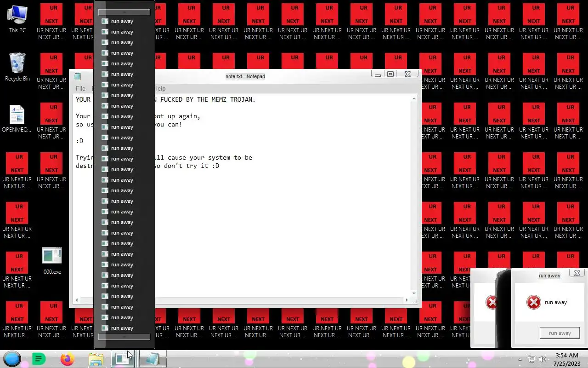Open the network status tray icon

[531, 359]
